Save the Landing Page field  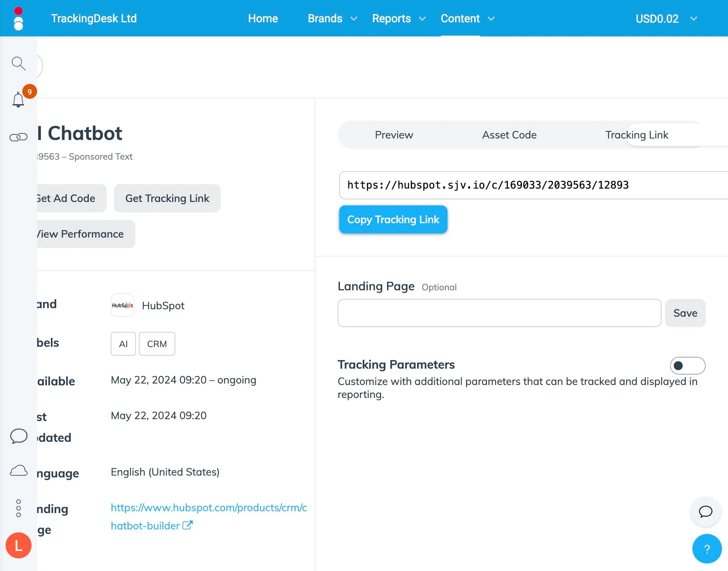(685, 313)
